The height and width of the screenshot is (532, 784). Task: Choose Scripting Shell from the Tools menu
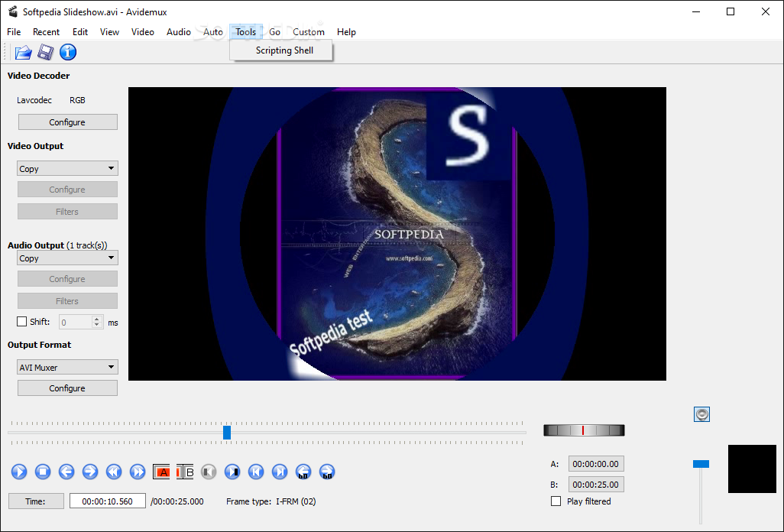tap(281, 50)
